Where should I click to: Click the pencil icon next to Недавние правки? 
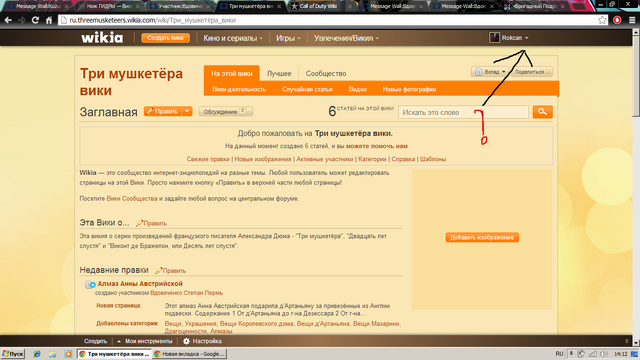pos(158,270)
